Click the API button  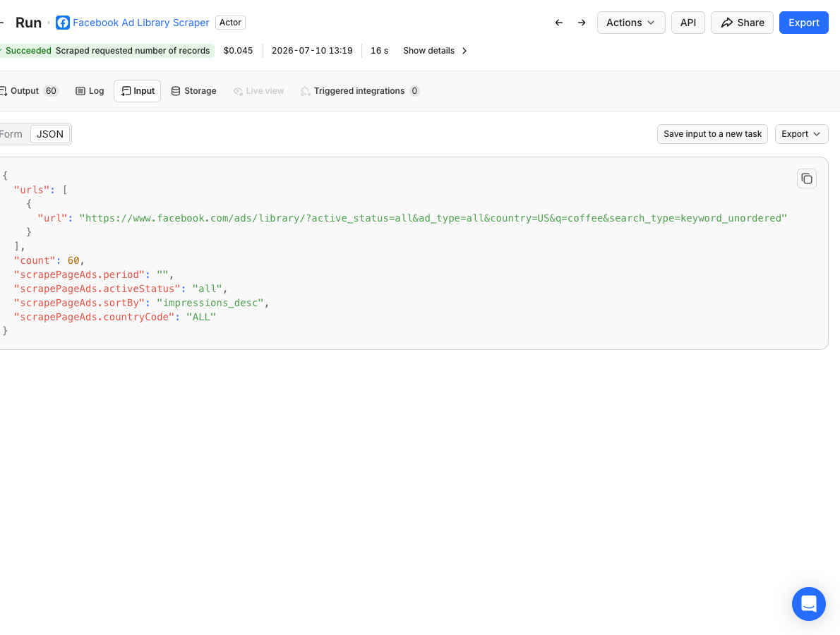(688, 23)
